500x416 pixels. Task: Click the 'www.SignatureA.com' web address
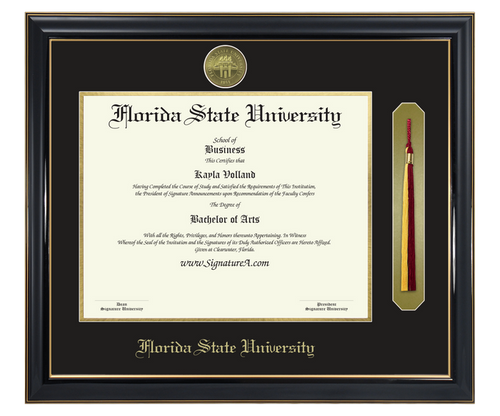(x=225, y=263)
